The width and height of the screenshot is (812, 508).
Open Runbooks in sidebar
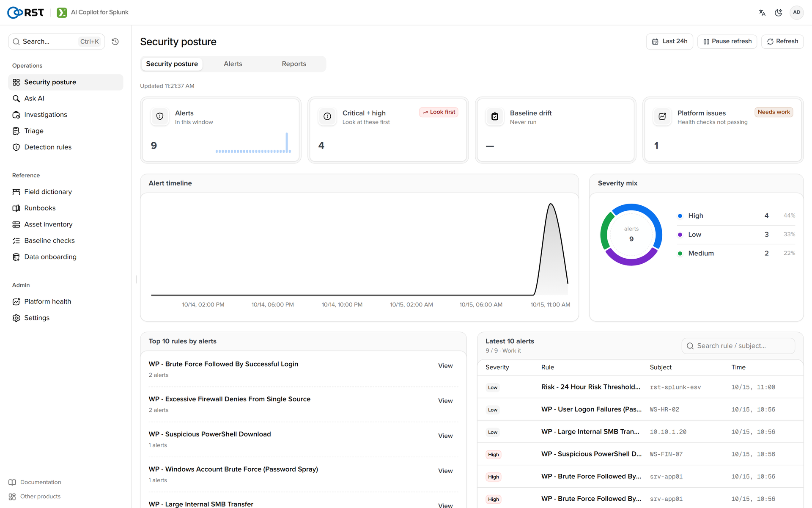click(x=66, y=208)
